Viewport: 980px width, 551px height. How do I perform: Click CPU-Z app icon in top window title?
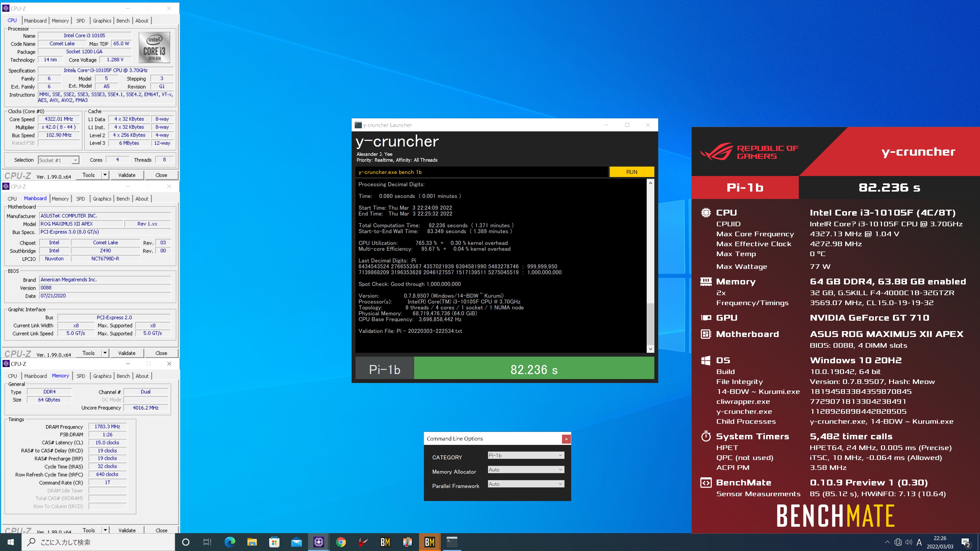pyautogui.click(x=6, y=8)
